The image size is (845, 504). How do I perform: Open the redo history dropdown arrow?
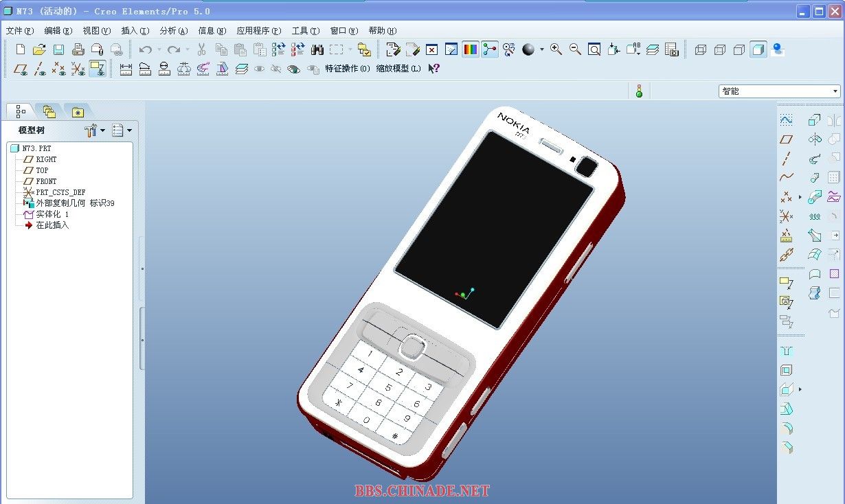[188, 49]
